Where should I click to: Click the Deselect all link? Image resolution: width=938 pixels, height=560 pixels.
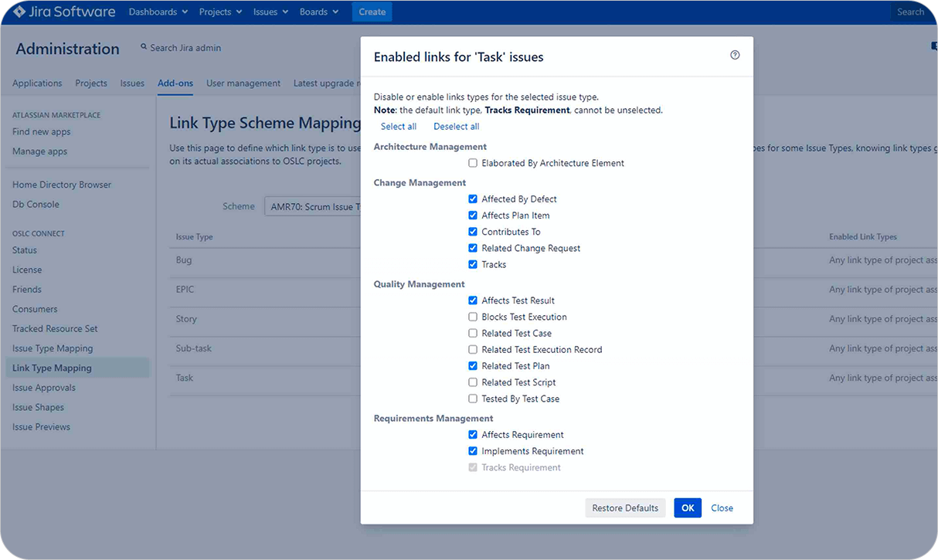[x=456, y=127]
